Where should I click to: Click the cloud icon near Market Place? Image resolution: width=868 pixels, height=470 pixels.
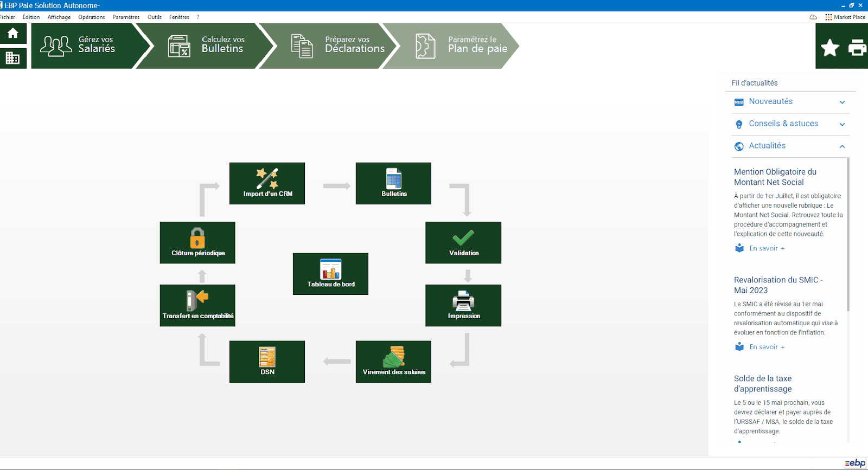pos(813,17)
